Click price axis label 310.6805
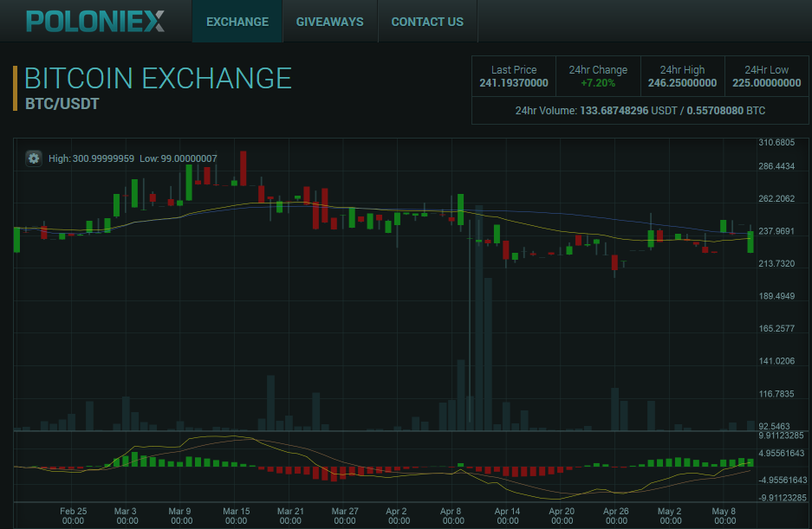The width and height of the screenshot is (812, 529). (x=776, y=142)
